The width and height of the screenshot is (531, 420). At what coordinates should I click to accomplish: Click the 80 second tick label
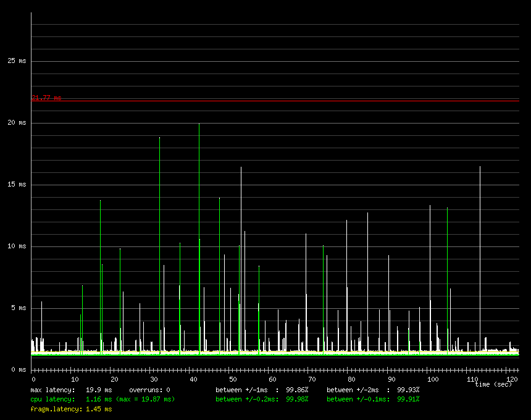click(351, 379)
